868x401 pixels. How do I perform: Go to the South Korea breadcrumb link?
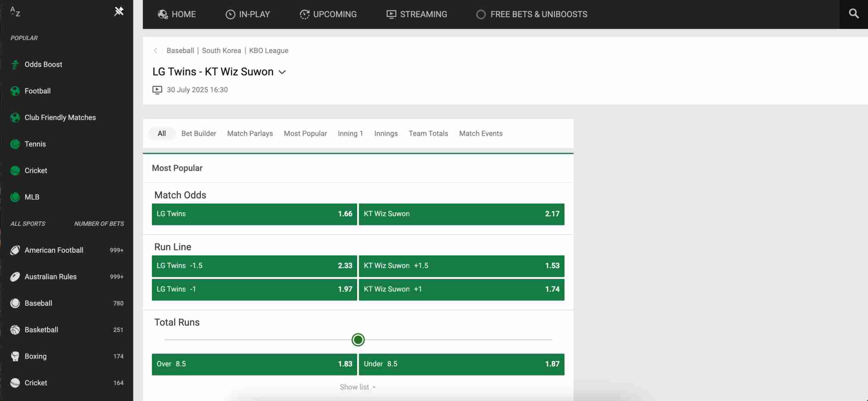tap(221, 50)
